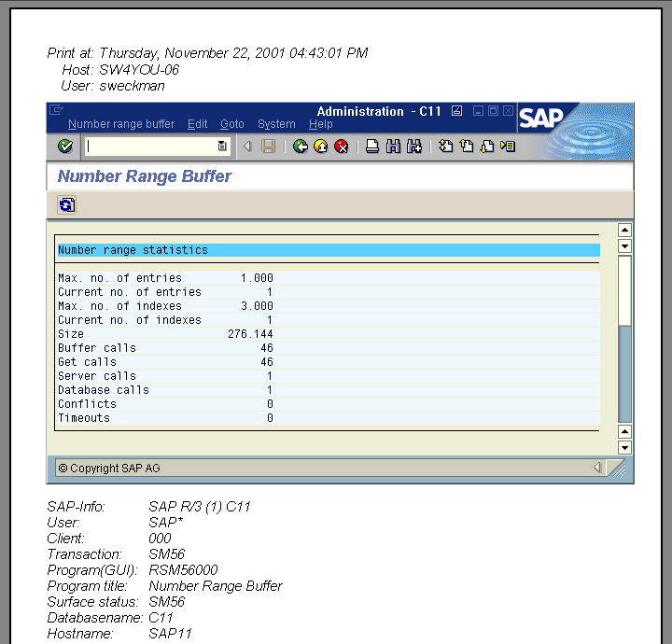672x644 pixels.
Task: Open the Number range buffer menu
Action: click(121, 124)
